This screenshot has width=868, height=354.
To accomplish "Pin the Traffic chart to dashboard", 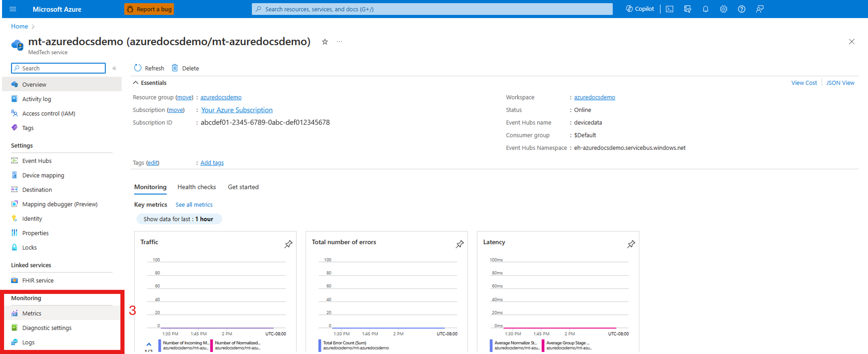I will (x=288, y=244).
